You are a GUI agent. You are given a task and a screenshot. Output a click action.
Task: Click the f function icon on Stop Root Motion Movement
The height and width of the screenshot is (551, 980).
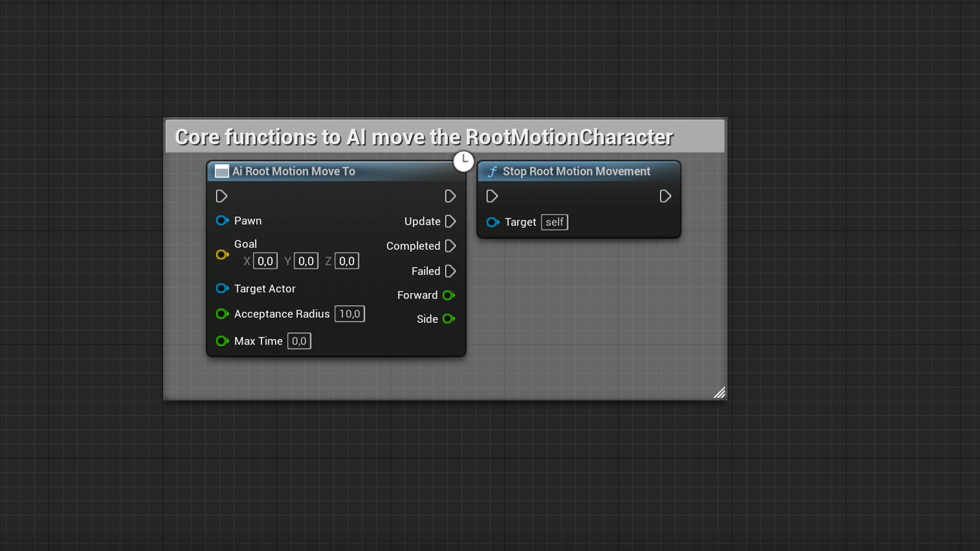(492, 172)
